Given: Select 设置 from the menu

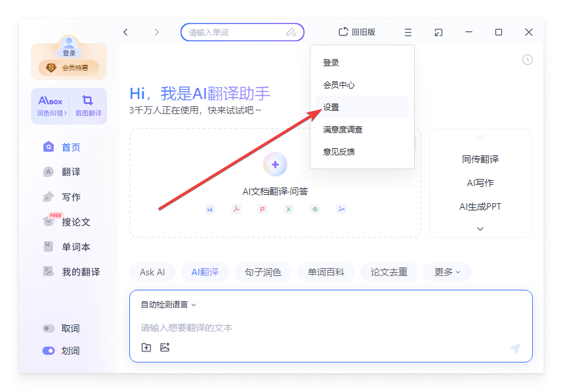Looking at the screenshot, I should 331,107.
